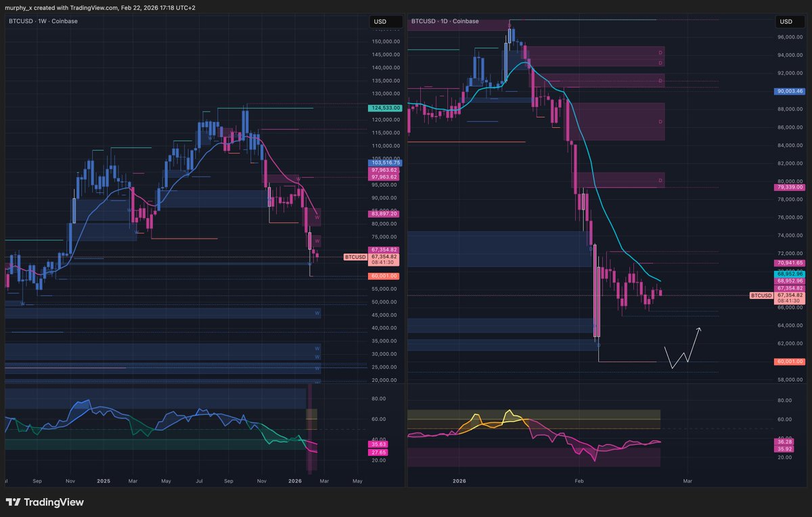Click the 60,001.00 label on daily chart
This screenshot has height=517, width=812.
[790, 361]
